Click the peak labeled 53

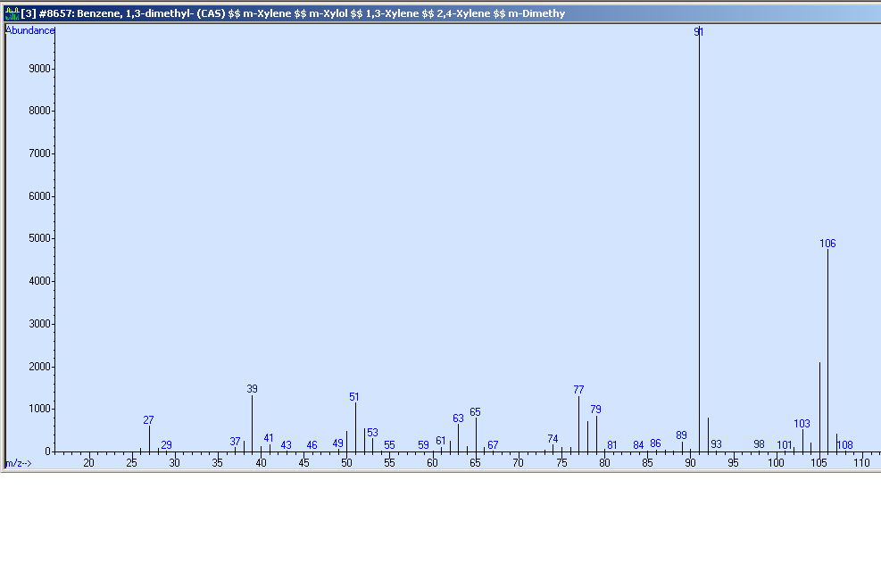click(x=372, y=433)
